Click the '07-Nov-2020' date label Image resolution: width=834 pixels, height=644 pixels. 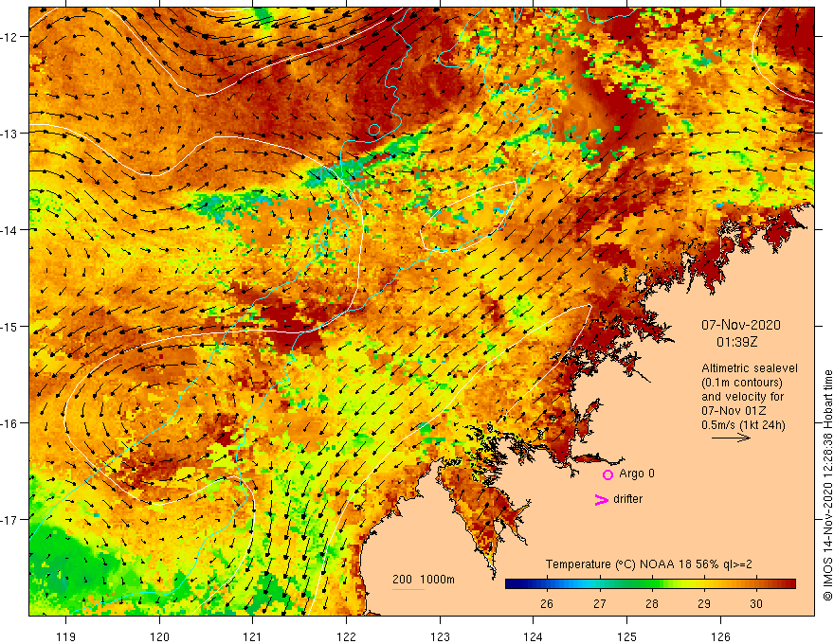click(740, 325)
